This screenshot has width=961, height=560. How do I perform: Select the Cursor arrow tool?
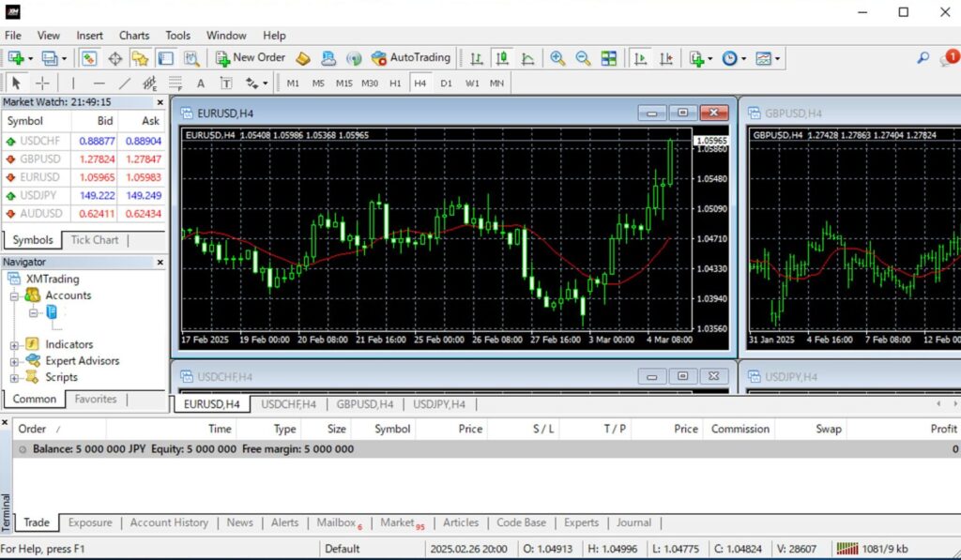(x=16, y=83)
